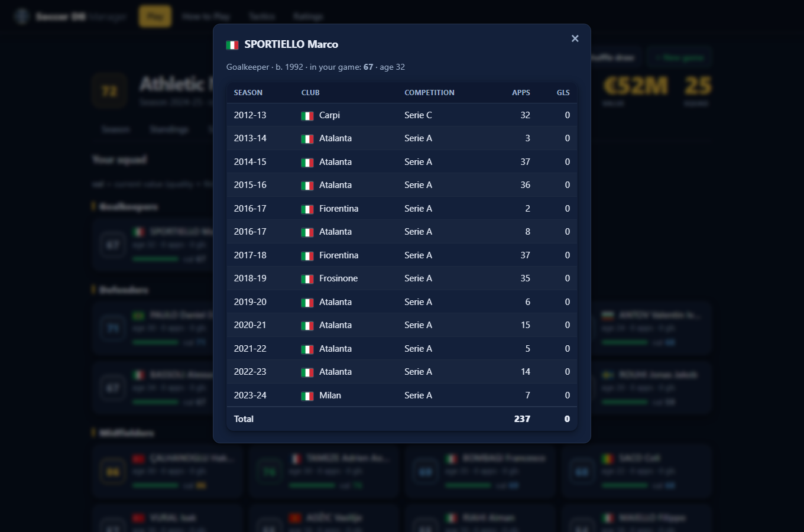
Task: Click the Total row showing 237 apps
Action: 402,419
